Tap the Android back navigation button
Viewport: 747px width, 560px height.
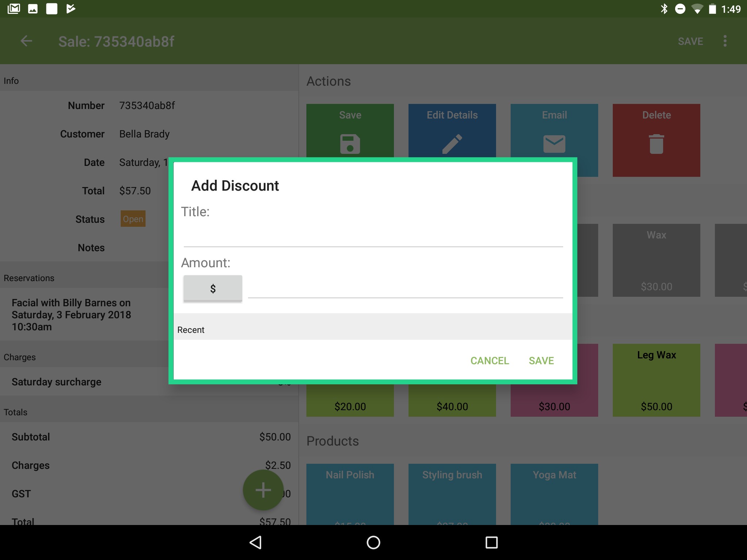point(256,542)
